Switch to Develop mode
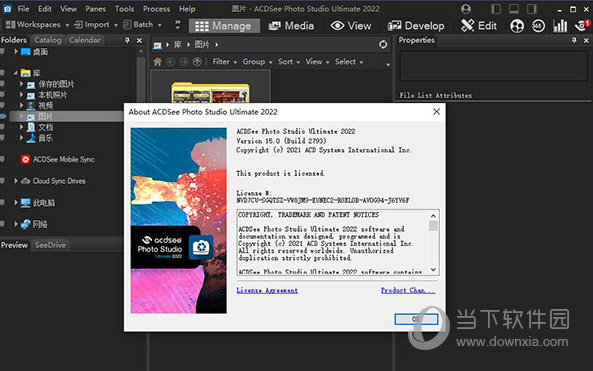Viewport: 593px width, 371px height. point(416,26)
